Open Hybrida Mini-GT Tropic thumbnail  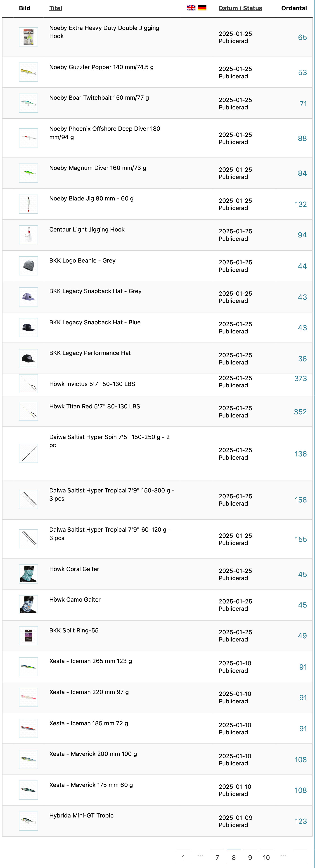(29, 821)
